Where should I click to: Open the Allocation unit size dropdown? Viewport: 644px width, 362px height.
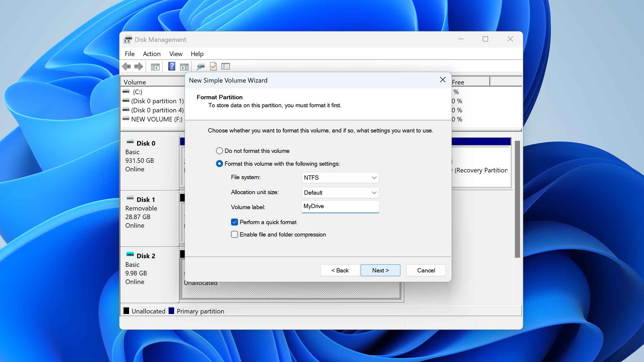[x=340, y=193]
